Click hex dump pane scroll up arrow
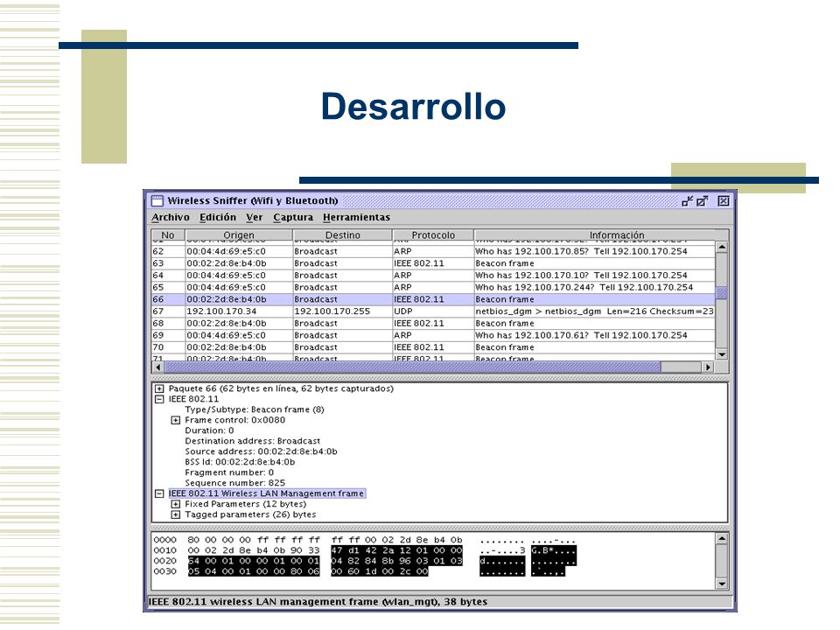The image size is (840, 630). point(722,539)
